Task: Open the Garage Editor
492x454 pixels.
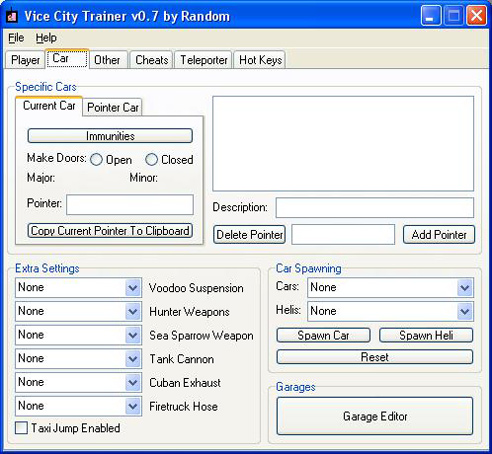Action: tap(375, 416)
